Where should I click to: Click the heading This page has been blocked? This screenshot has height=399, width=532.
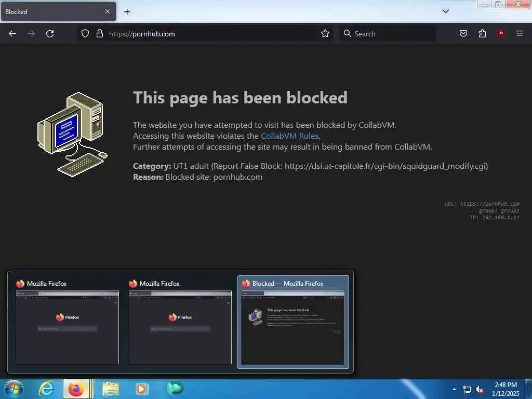[240, 98]
